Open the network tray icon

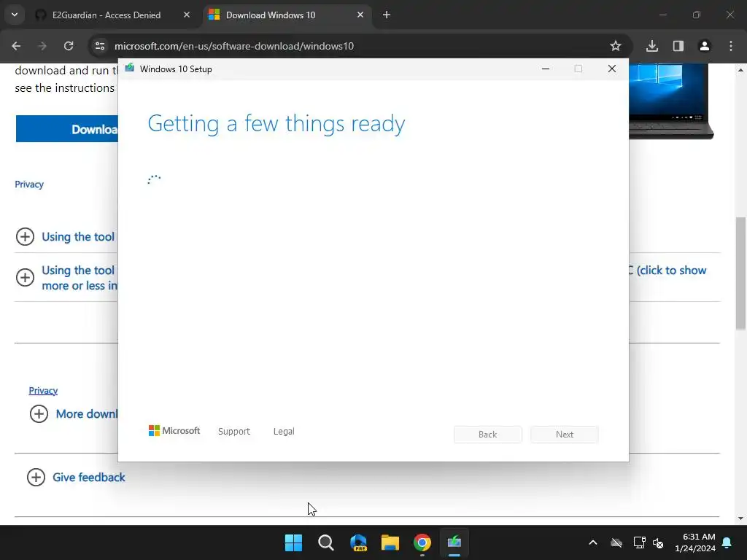(639, 542)
